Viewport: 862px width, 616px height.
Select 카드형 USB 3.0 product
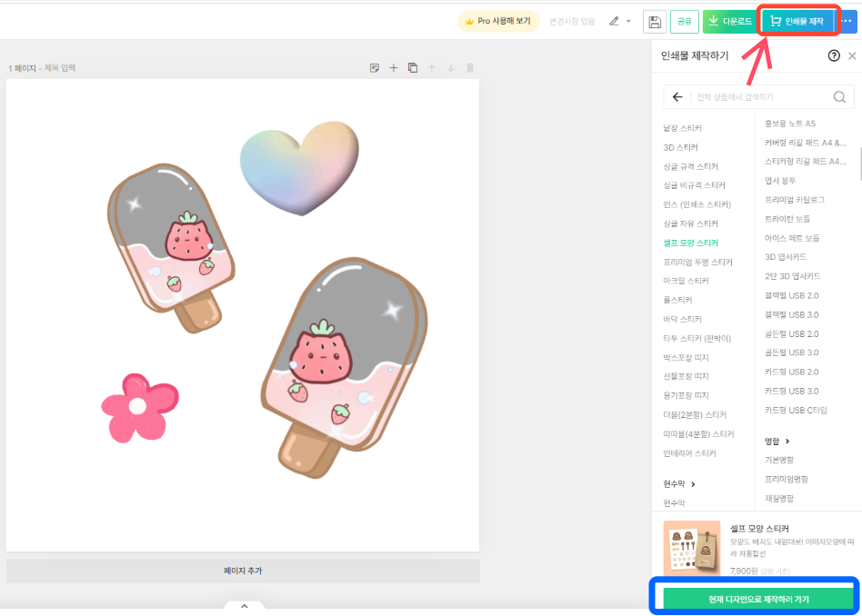pos(792,392)
